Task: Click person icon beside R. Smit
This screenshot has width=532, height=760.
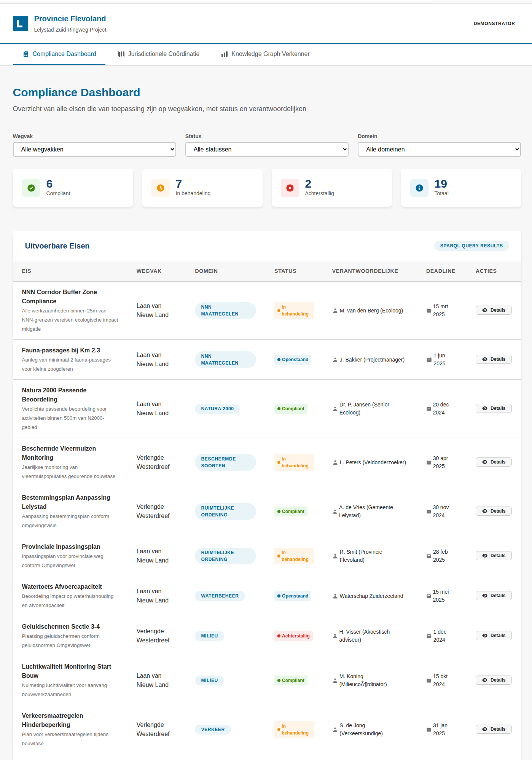Action: coord(335,556)
